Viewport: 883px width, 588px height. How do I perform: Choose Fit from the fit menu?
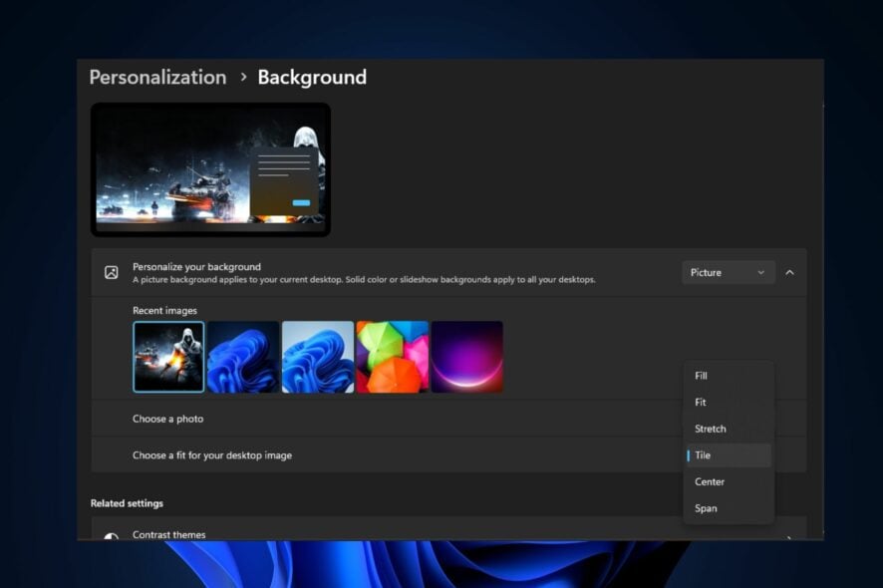pyautogui.click(x=729, y=403)
